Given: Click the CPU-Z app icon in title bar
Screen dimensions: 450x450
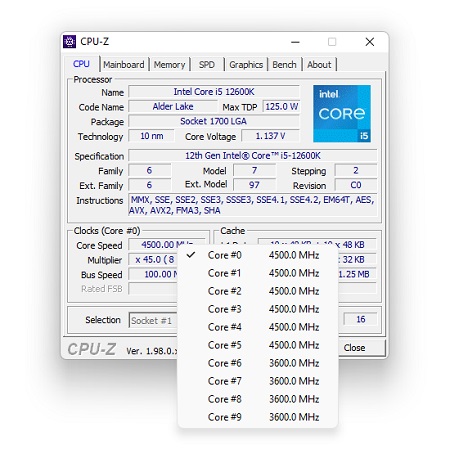Looking at the screenshot, I should click(x=69, y=42).
